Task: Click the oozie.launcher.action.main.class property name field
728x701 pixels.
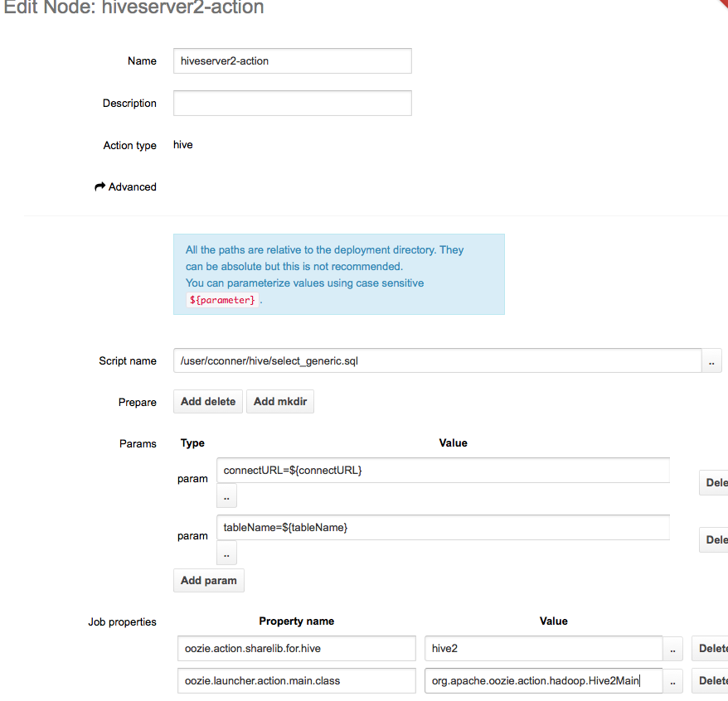Action: (x=296, y=681)
